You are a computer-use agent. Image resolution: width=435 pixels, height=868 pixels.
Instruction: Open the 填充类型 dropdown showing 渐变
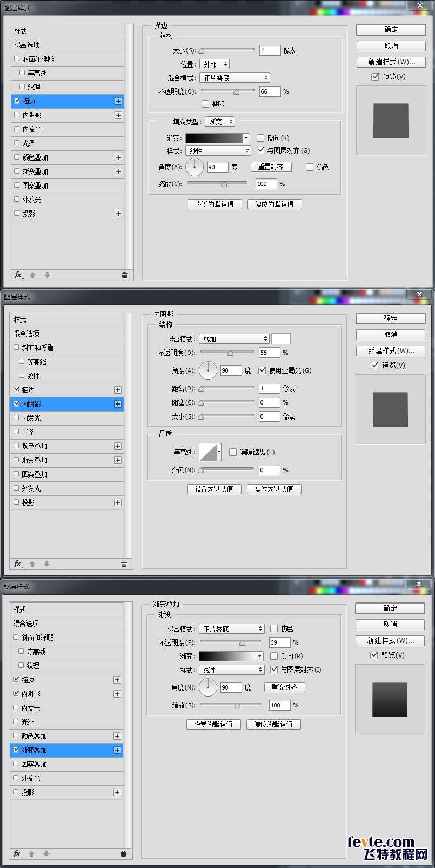coord(220,122)
